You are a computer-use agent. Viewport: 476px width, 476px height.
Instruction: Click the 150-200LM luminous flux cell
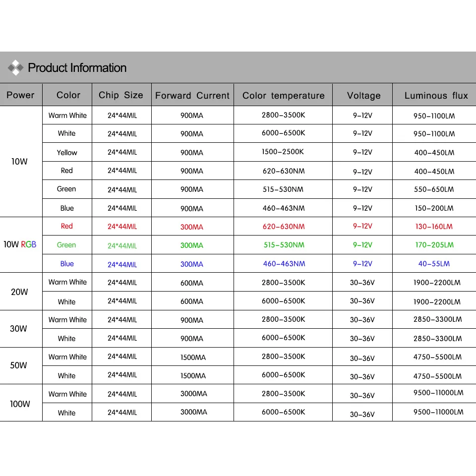tap(434, 208)
